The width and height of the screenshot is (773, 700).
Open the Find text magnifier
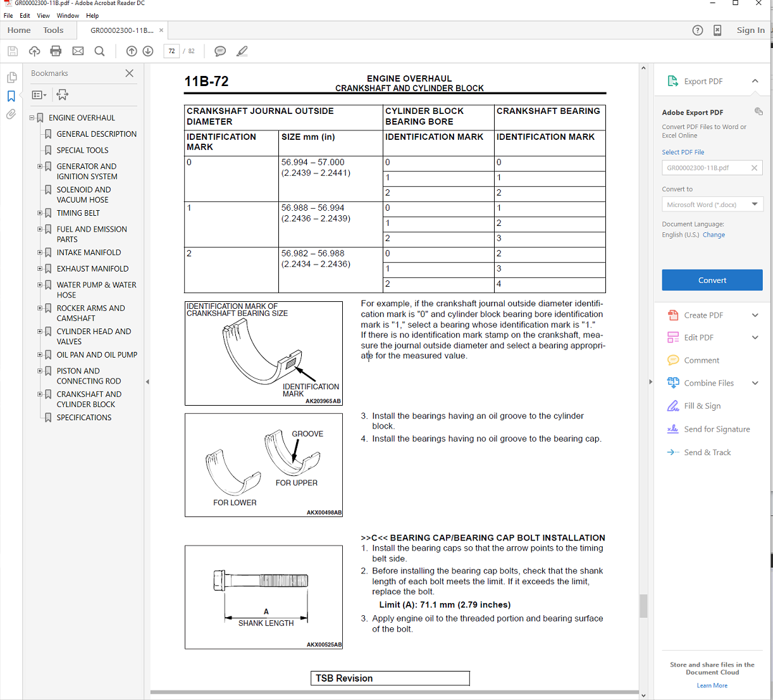coord(99,51)
